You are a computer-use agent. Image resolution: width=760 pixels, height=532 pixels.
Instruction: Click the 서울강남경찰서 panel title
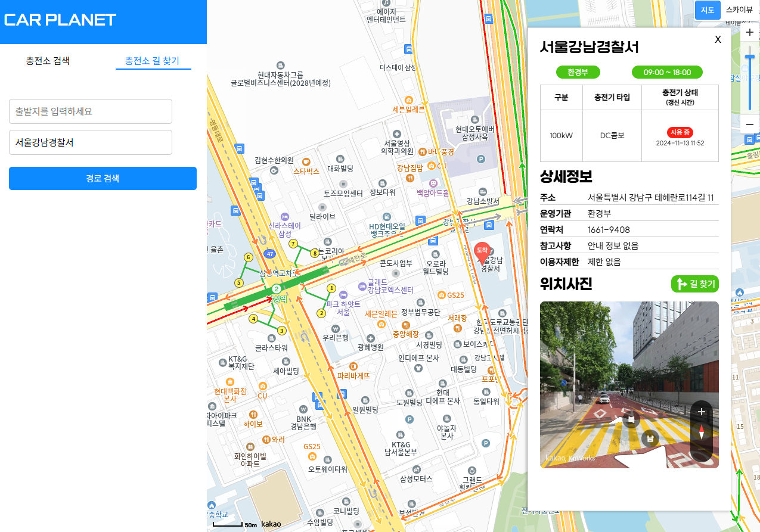(x=589, y=47)
